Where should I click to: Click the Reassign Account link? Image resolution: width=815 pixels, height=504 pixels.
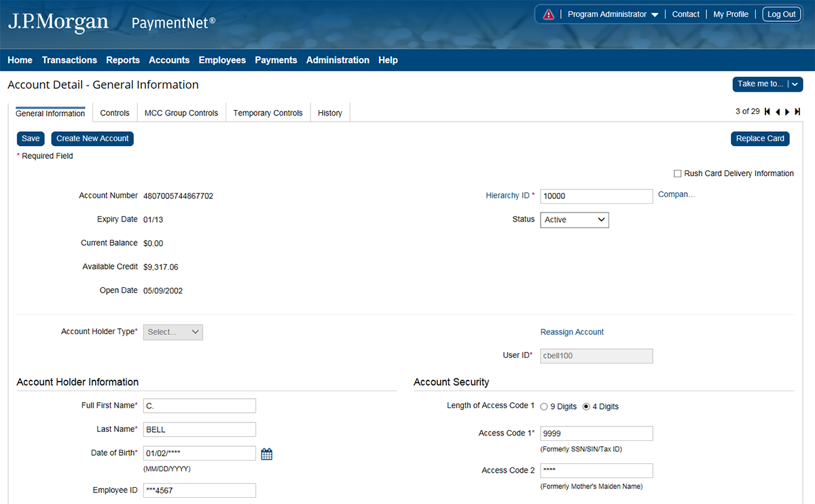(x=572, y=332)
